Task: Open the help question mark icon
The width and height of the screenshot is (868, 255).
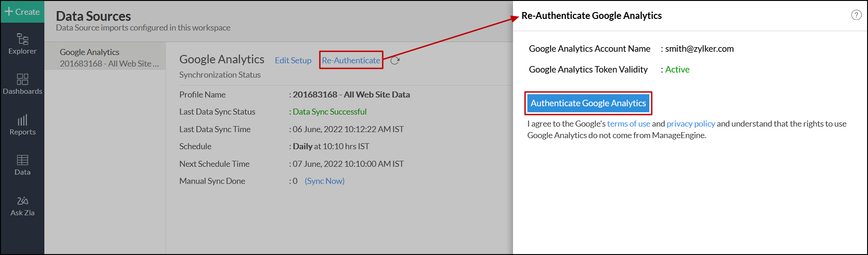Action: (x=856, y=15)
